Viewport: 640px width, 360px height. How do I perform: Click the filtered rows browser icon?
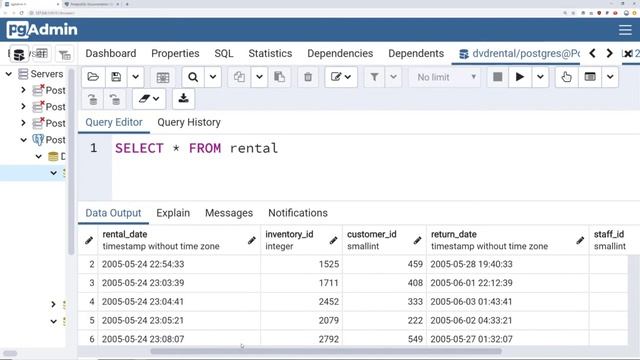(x=64, y=54)
